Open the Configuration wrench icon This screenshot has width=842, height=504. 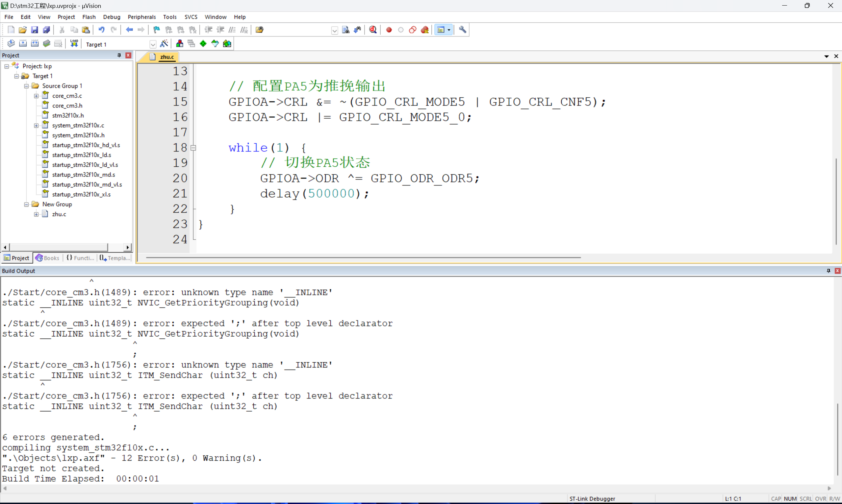tap(462, 30)
